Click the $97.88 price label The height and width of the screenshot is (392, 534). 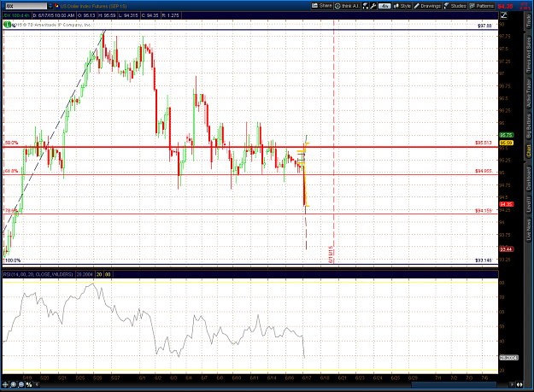[x=484, y=26]
